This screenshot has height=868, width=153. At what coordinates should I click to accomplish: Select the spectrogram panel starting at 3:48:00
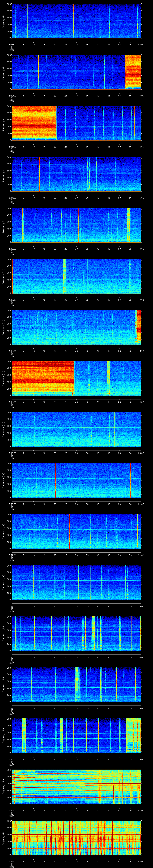click(77, 378)
